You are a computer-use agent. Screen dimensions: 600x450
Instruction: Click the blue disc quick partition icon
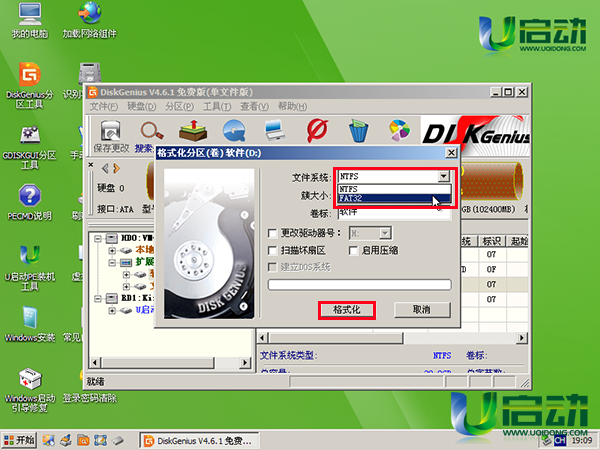(234, 131)
